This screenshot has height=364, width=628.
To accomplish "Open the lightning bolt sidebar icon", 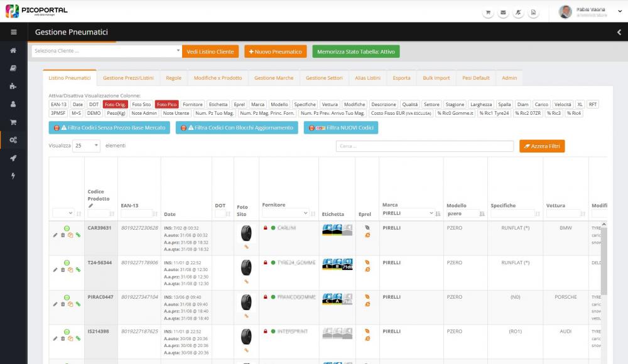I will 13,176.
